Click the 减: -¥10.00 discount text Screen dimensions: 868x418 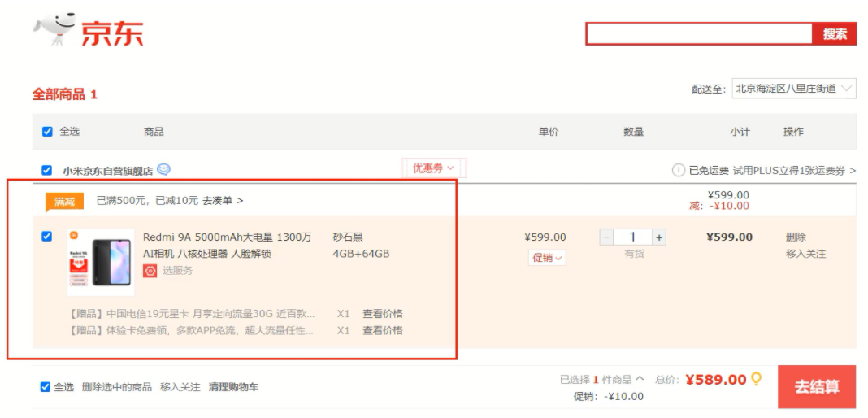click(718, 206)
